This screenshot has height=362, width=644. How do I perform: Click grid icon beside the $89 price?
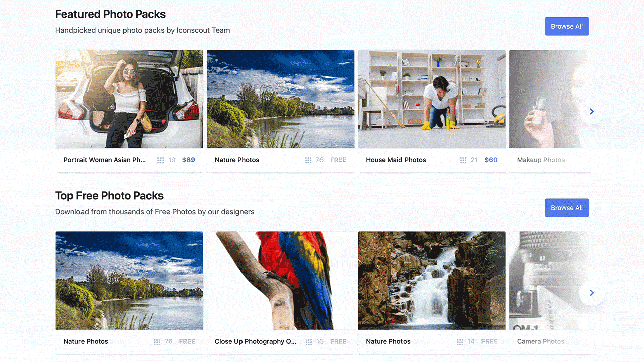[160, 160]
